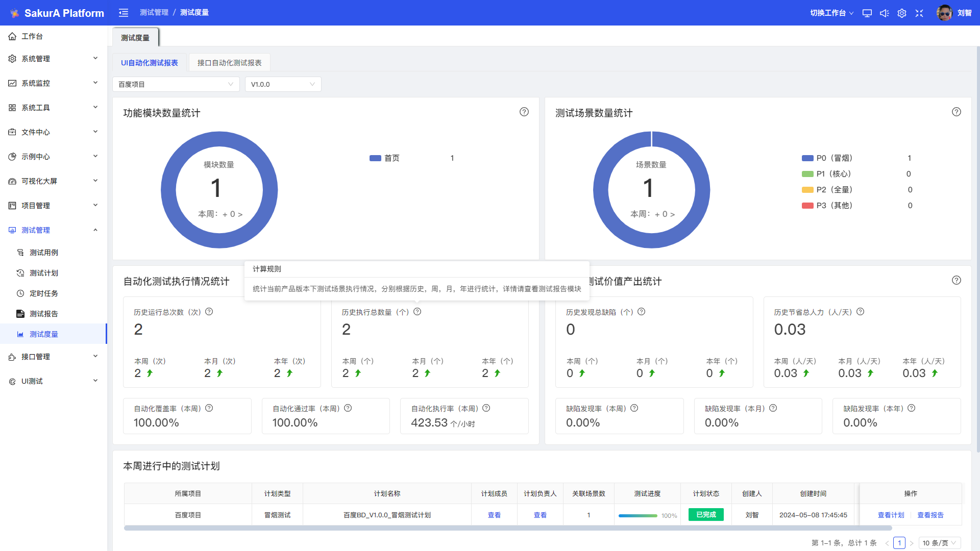Go to page 1 in pagination
This screenshot has width=980, height=551.
(899, 543)
